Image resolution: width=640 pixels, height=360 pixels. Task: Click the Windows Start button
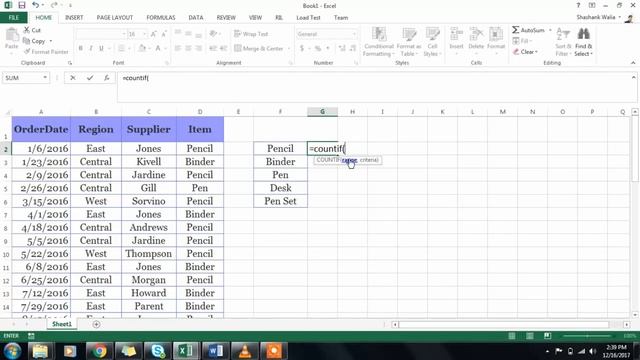click(12, 351)
